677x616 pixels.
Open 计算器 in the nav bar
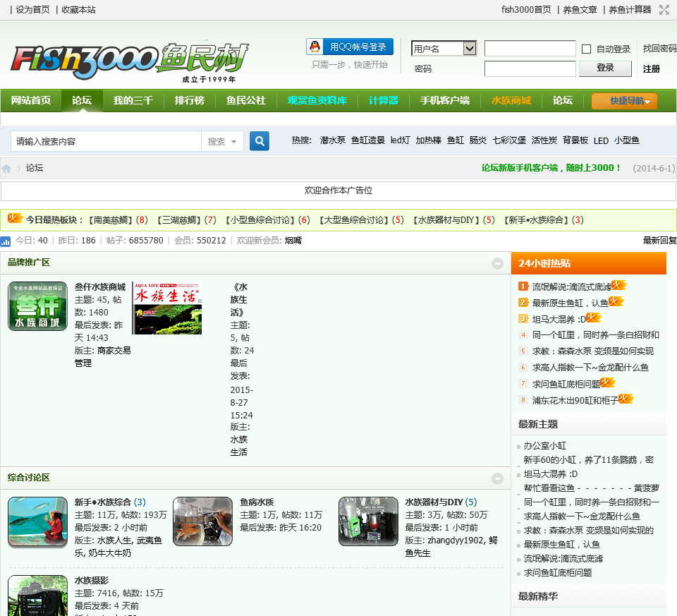[383, 100]
